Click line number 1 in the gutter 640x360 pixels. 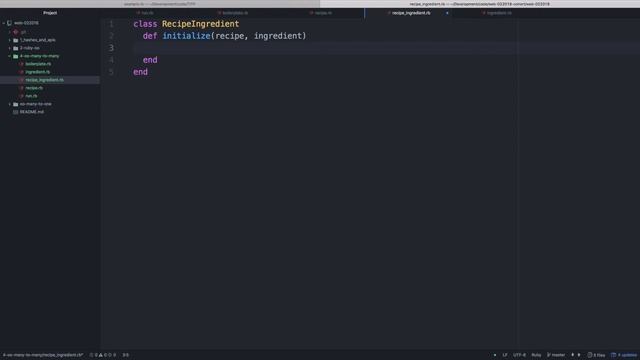tap(111, 24)
